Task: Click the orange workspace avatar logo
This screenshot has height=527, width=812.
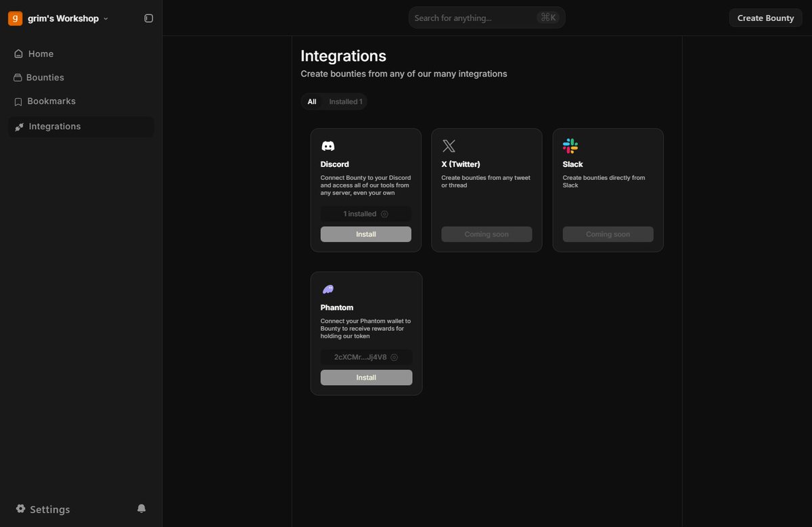Action: pyautogui.click(x=15, y=18)
